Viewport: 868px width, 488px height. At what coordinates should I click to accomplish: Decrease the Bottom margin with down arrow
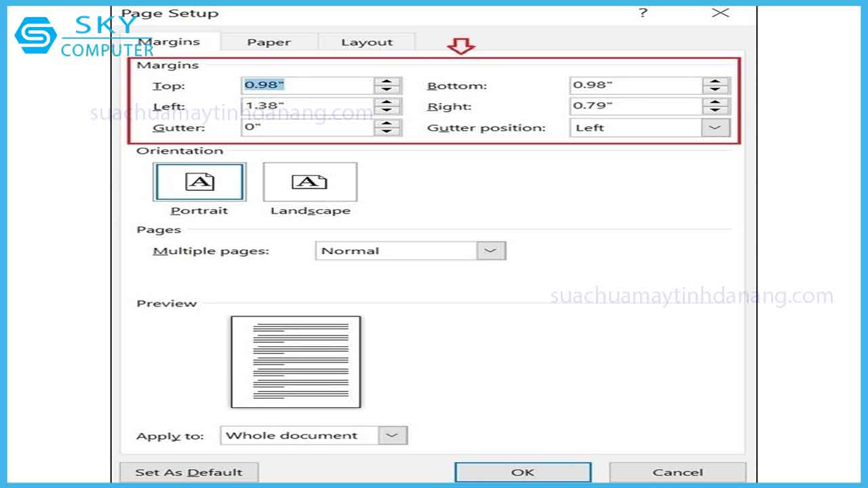pyautogui.click(x=715, y=90)
